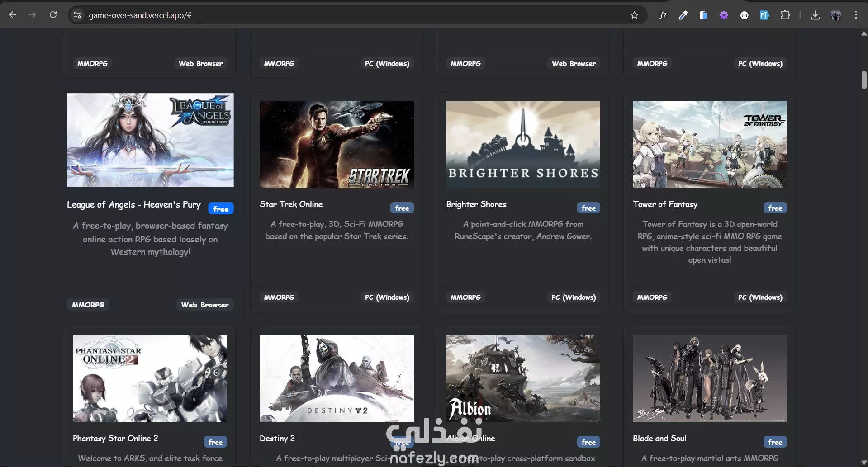Open Chrome's three-dot menu
The height and width of the screenshot is (467, 868).
click(x=856, y=15)
